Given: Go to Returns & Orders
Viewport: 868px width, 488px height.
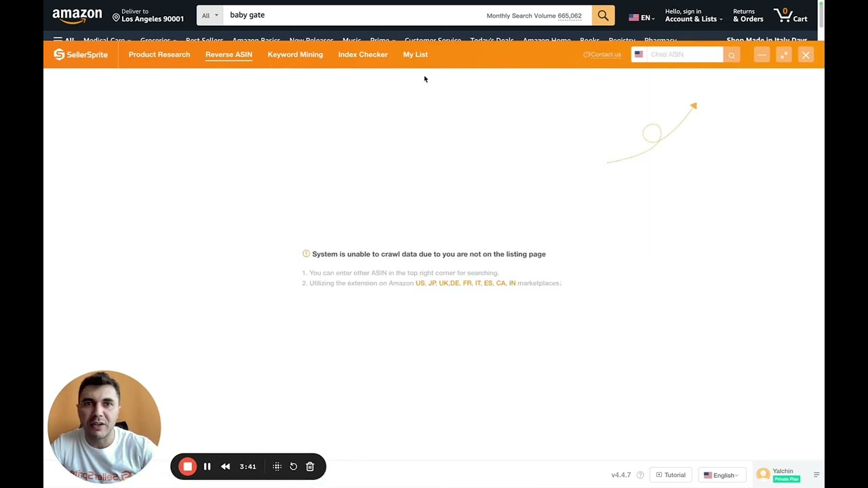Looking at the screenshot, I should (x=748, y=15).
